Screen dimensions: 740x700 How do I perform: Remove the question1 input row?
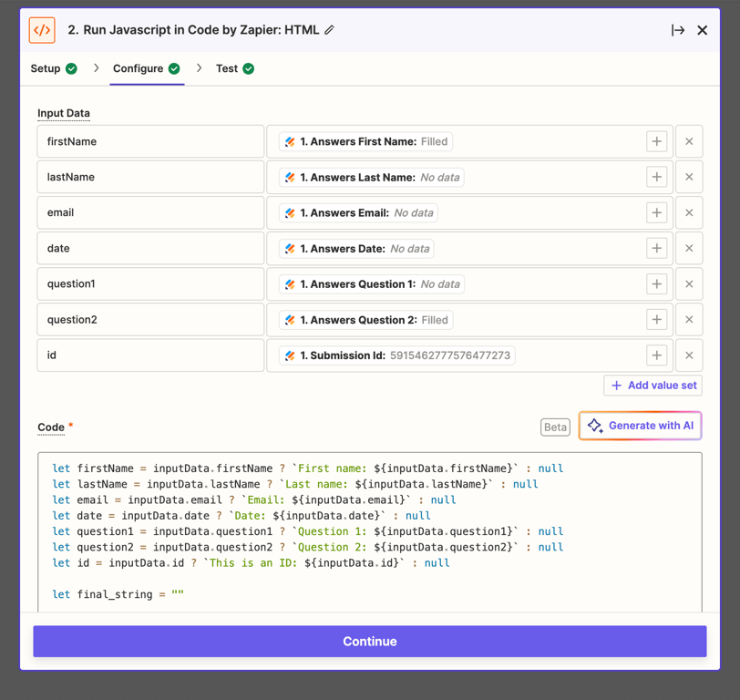click(689, 284)
